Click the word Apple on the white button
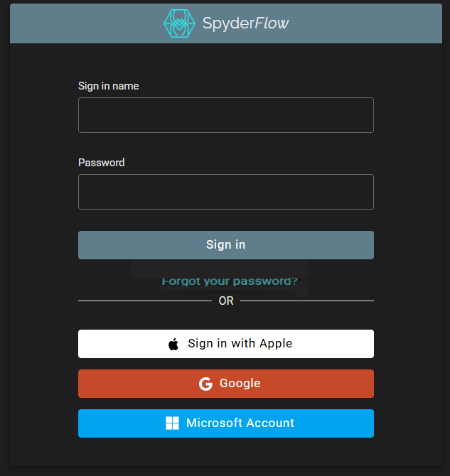 (x=276, y=344)
